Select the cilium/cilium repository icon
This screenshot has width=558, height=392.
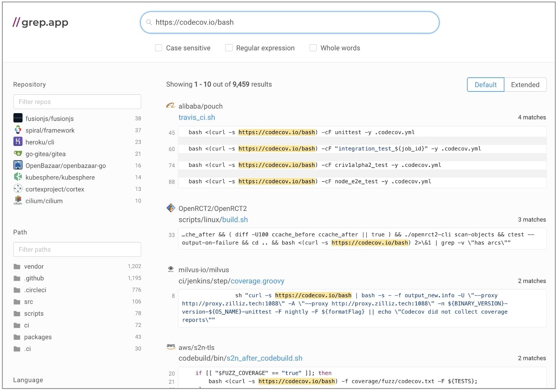(x=18, y=200)
